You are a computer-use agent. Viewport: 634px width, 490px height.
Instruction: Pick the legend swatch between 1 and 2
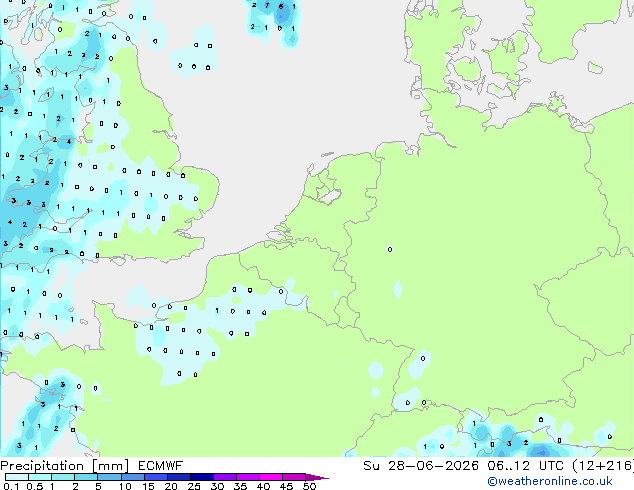(x=63, y=477)
